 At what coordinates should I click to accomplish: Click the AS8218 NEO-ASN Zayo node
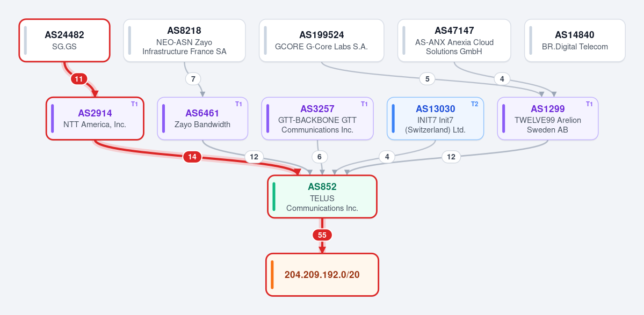(184, 40)
